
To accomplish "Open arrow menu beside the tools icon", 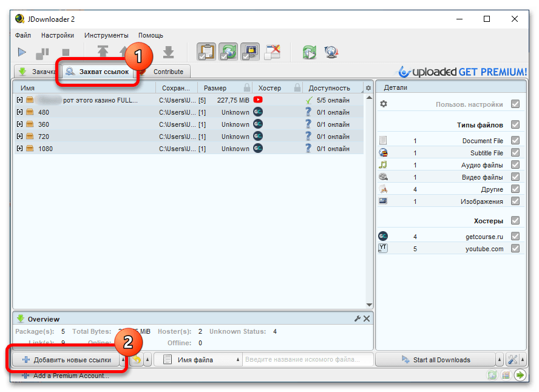I will (x=523, y=359).
